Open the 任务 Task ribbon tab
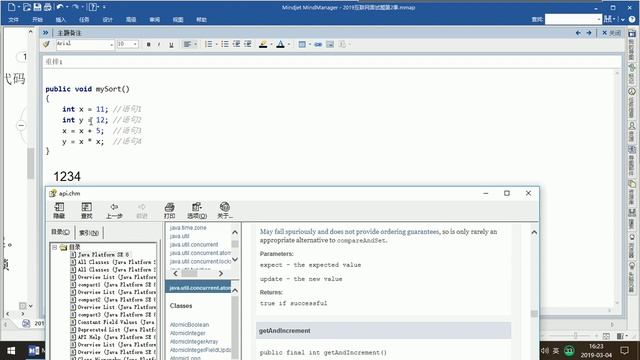Viewport: 640px width, 360px height. (84, 20)
